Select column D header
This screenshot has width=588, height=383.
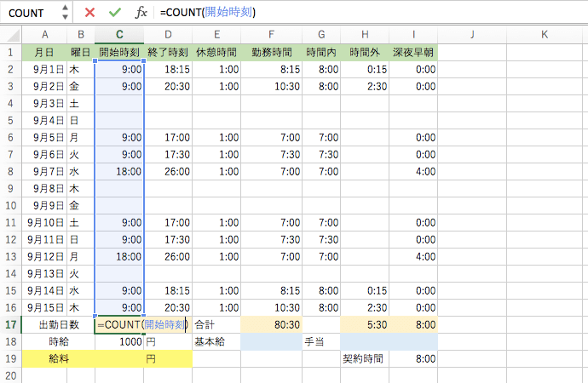[x=168, y=35]
